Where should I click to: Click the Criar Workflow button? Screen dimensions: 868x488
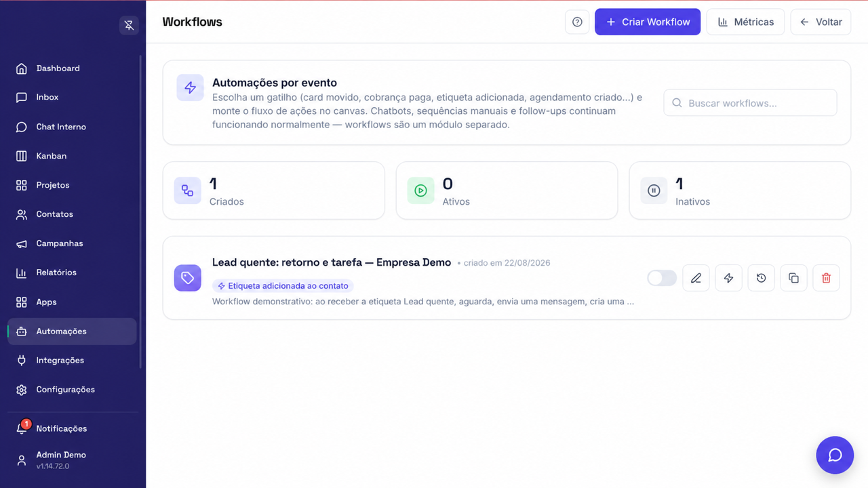tap(648, 22)
